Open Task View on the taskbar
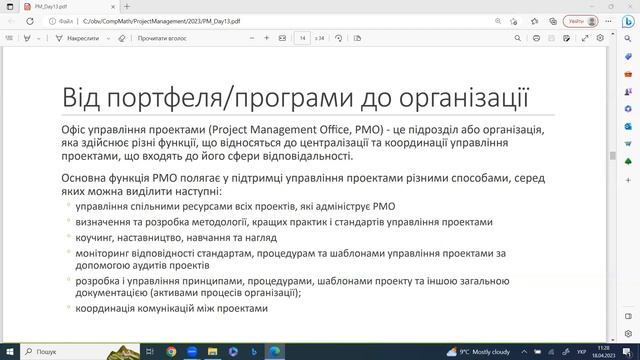 click(x=150, y=351)
